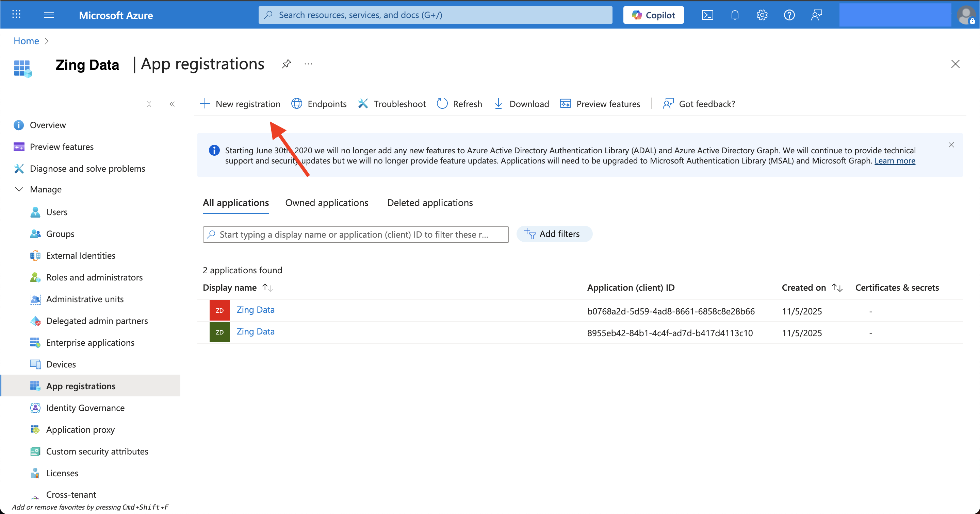The width and height of the screenshot is (980, 514).
Task: Collapse the Manage section in sidebar
Action: click(x=19, y=189)
